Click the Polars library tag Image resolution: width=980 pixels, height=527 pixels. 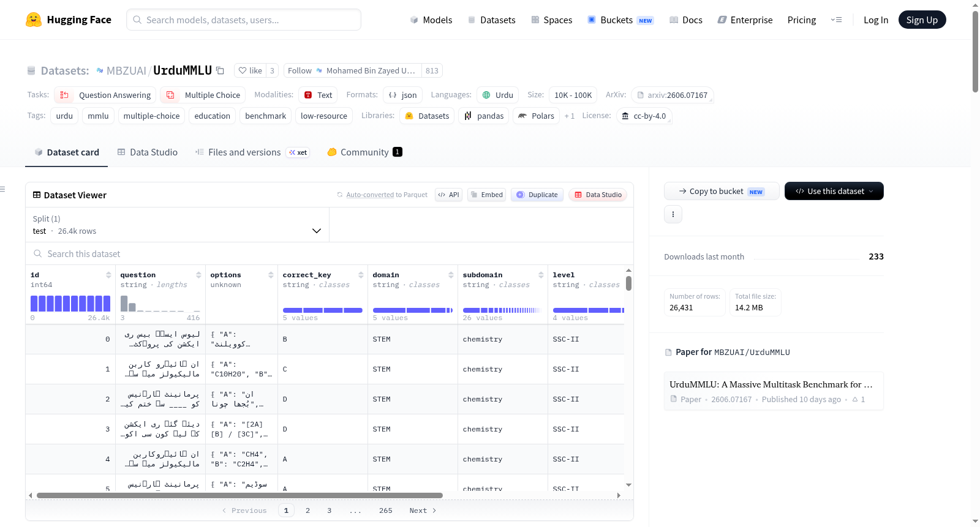(536, 116)
